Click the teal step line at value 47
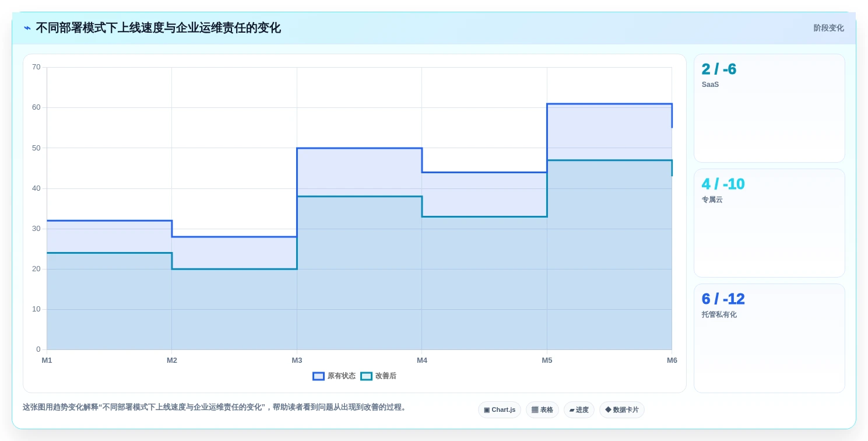Viewport: 868px width, 441px height. 609,160
